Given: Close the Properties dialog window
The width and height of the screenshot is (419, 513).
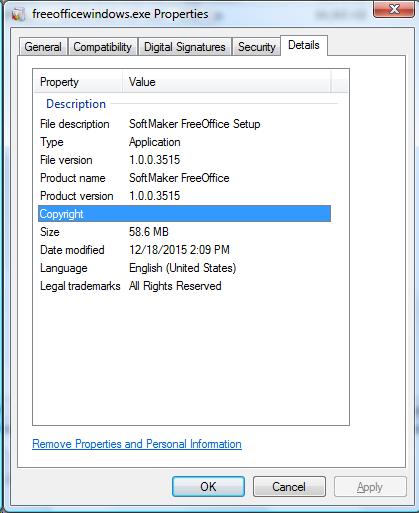Looking at the screenshot, I should coord(394,9).
